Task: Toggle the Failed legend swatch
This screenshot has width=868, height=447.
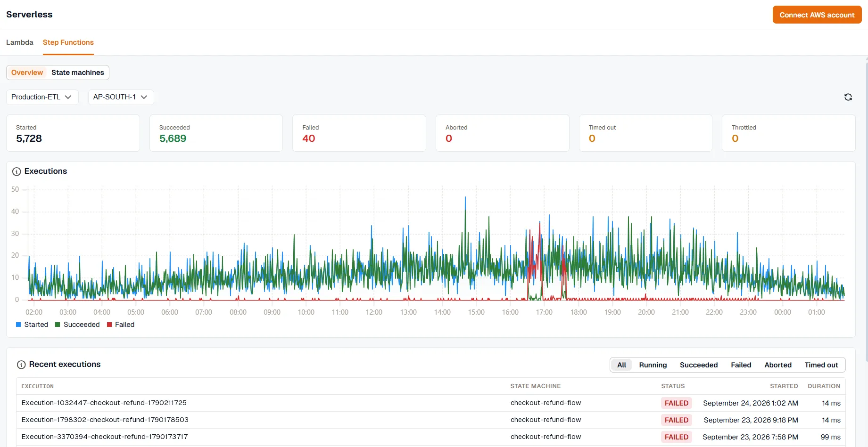Action: 109,325
